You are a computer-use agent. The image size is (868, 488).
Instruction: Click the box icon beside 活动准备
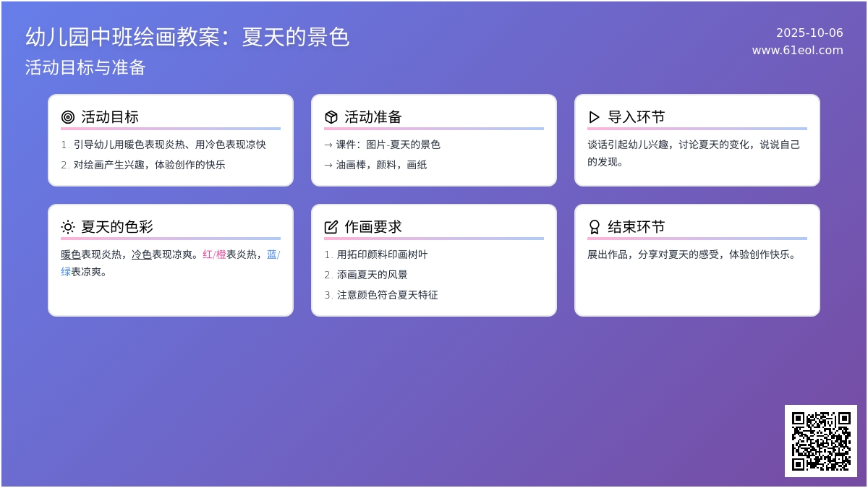click(331, 117)
